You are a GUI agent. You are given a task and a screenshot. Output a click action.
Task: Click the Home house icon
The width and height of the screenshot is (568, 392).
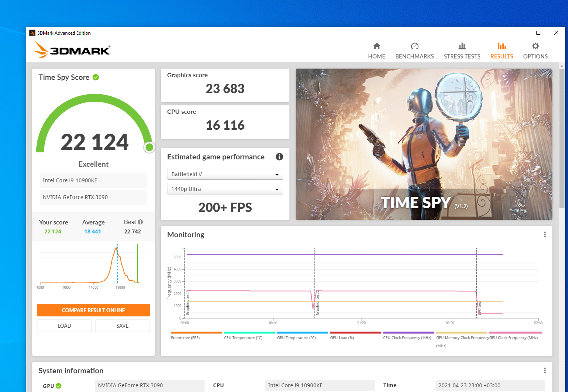pos(377,46)
